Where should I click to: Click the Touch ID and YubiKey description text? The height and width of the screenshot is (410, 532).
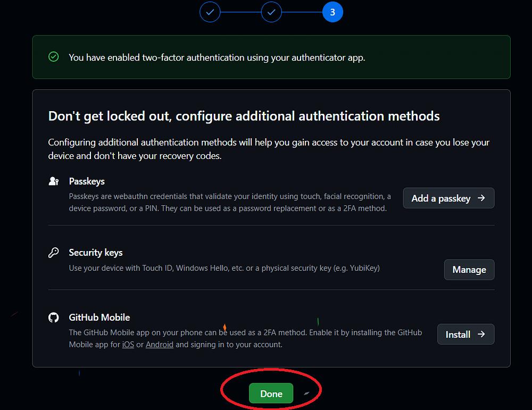coord(224,268)
